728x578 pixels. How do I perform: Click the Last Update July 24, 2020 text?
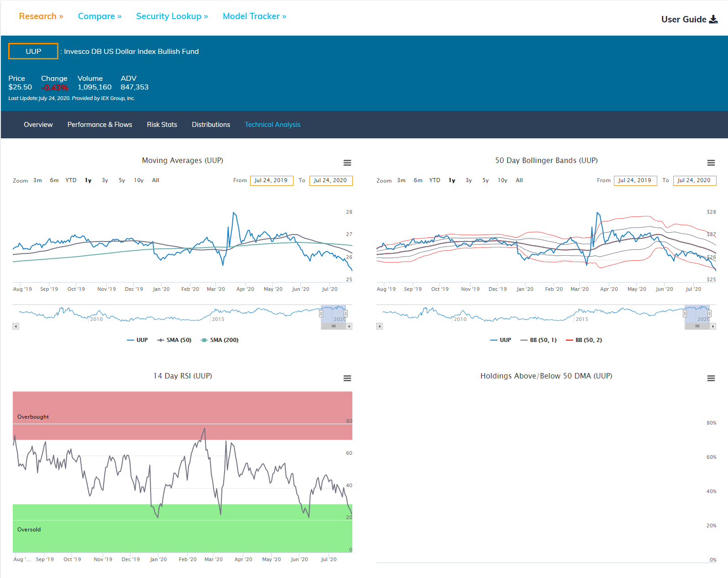tap(72, 98)
